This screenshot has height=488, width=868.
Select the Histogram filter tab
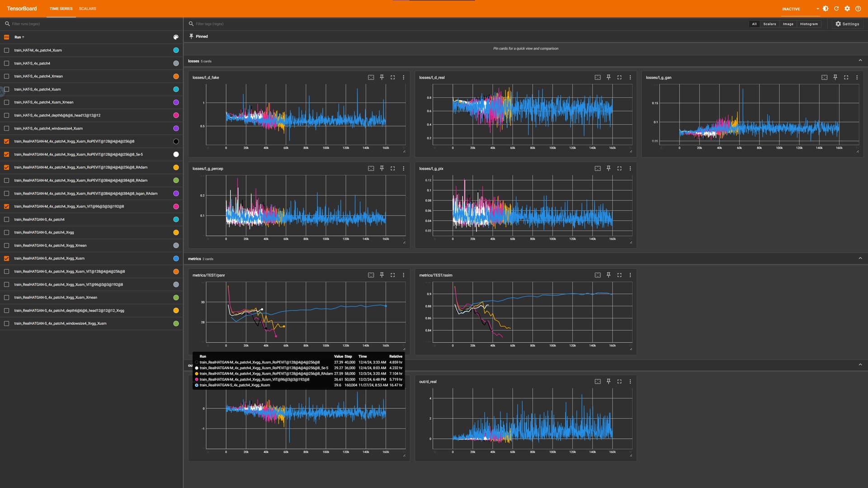click(x=809, y=24)
